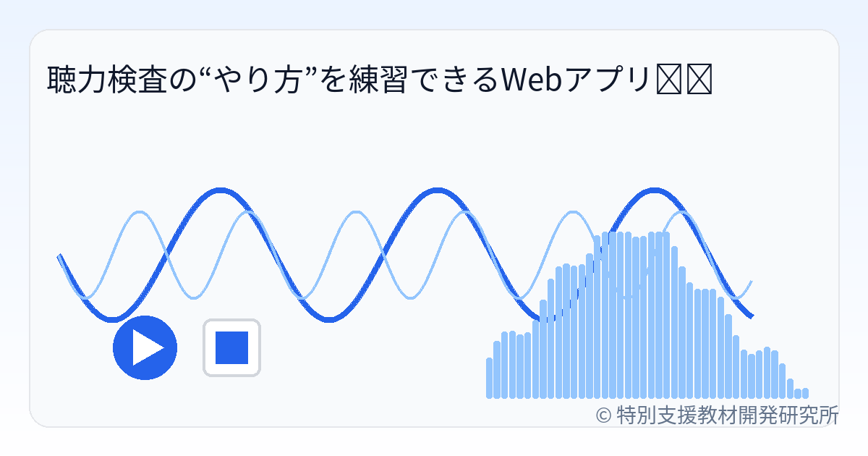Viewport: 868px width, 456px height.
Task: Click the right end of the thick blue wave
Action: tap(751, 316)
